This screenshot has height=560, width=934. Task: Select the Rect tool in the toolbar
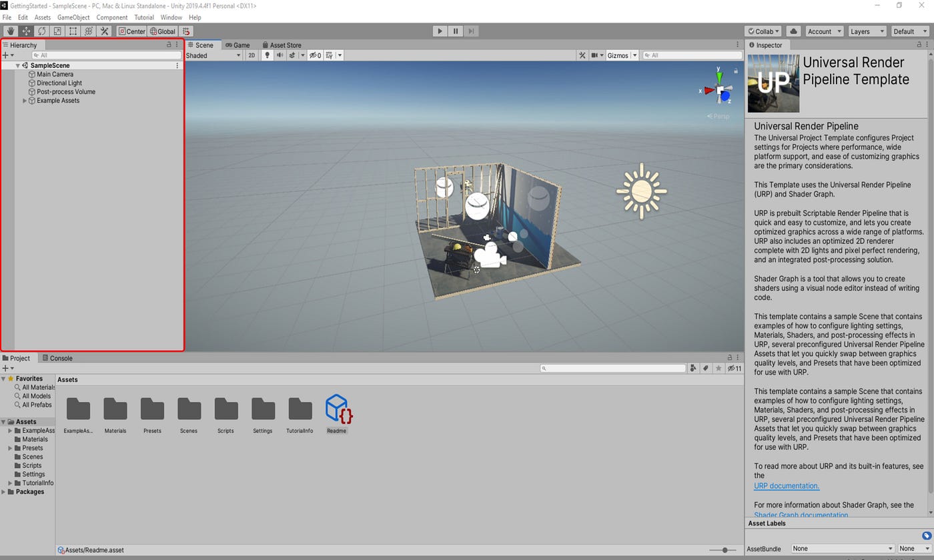pos(73,31)
